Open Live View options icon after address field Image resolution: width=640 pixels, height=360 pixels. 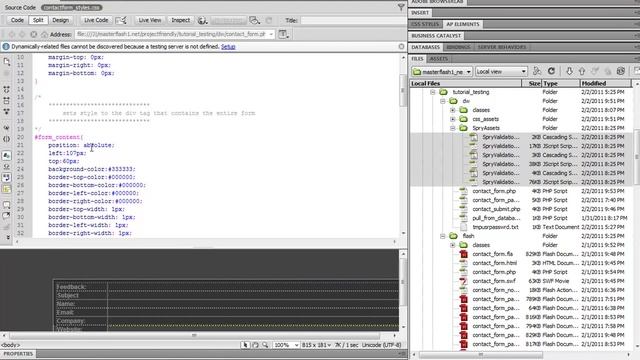(283, 34)
